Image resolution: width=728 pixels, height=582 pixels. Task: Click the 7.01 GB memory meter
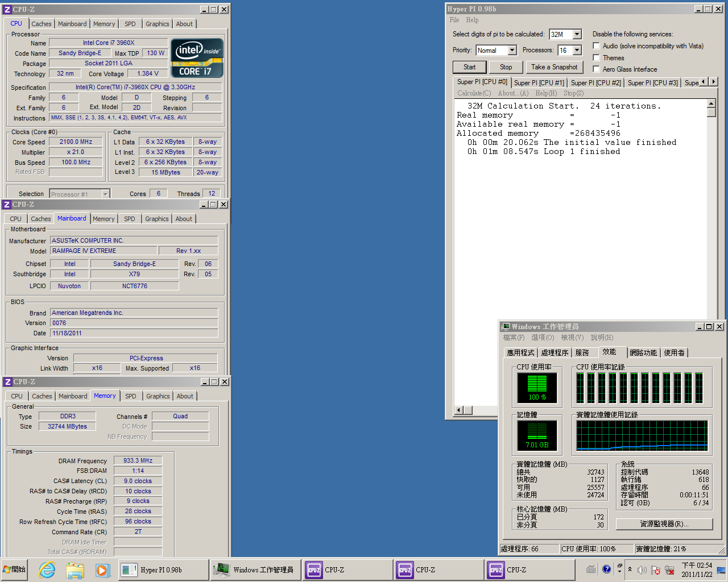[537, 435]
